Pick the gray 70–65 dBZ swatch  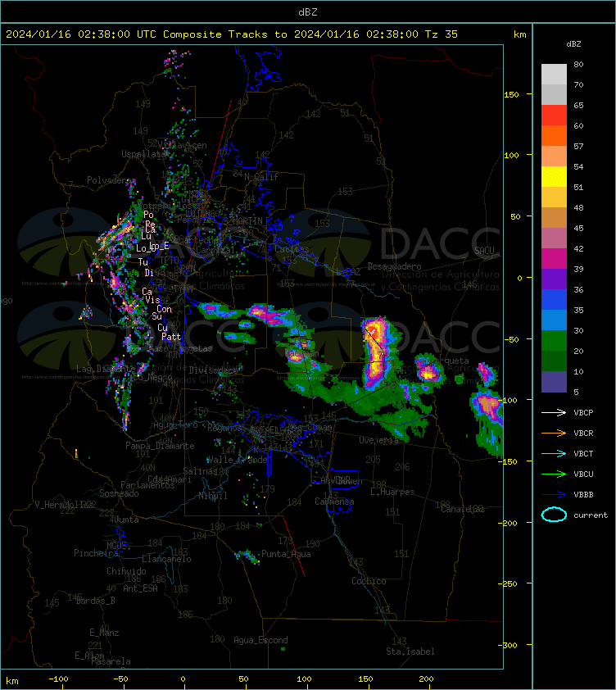(554, 94)
